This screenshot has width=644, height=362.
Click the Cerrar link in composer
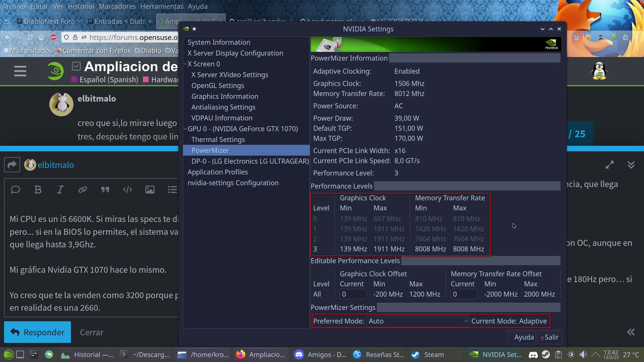coord(92,332)
